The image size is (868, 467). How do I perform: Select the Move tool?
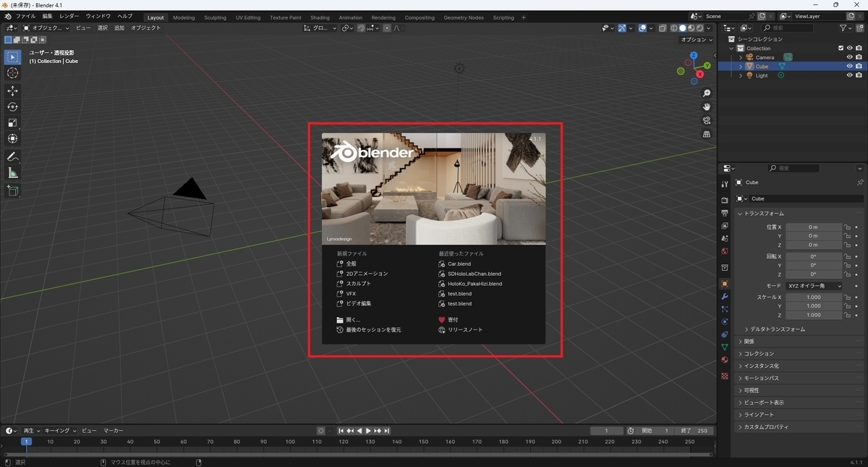(13, 91)
